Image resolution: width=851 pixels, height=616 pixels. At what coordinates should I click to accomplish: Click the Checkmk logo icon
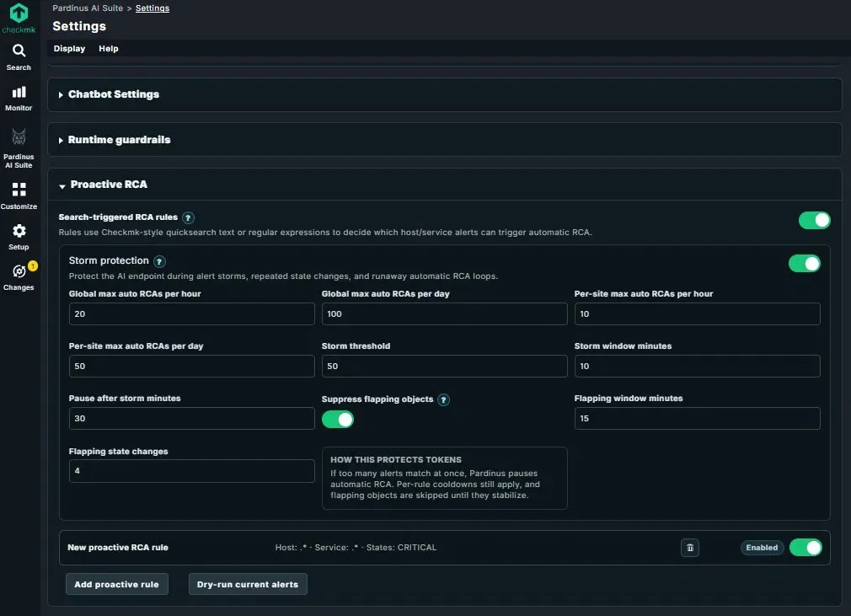(x=19, y=13)
